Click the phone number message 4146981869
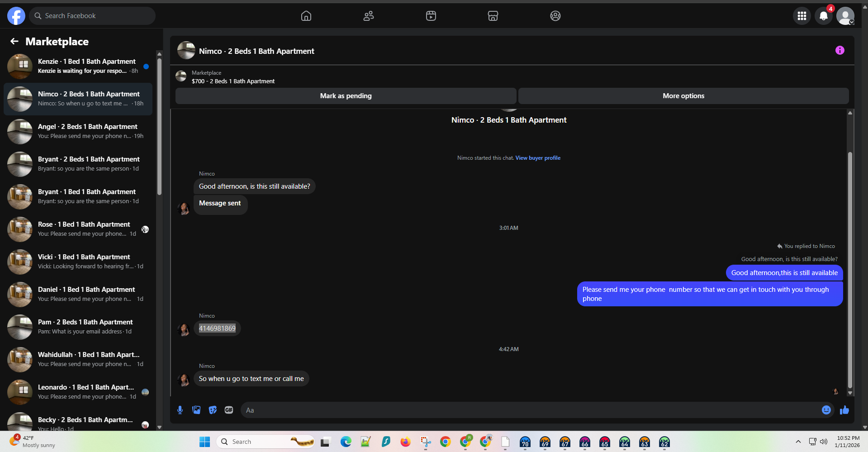 click(217, 328)
